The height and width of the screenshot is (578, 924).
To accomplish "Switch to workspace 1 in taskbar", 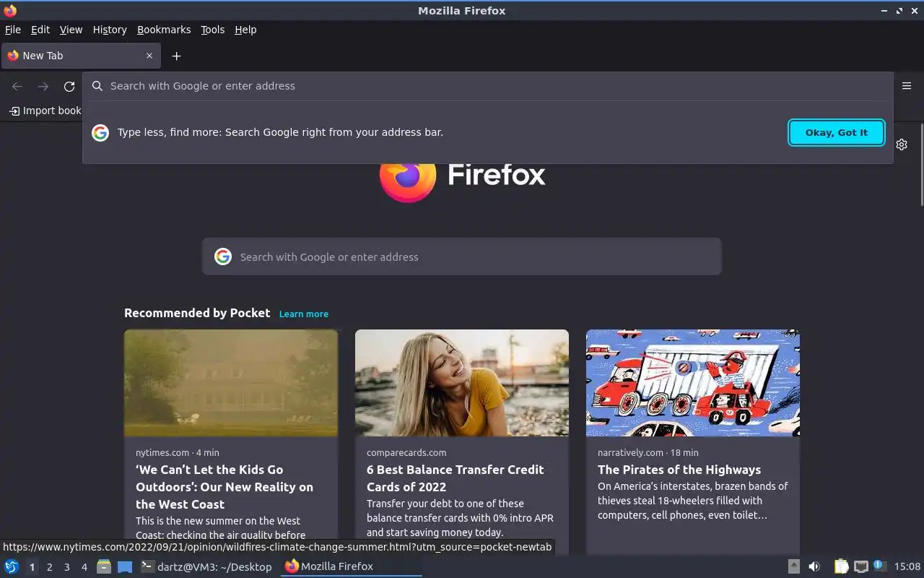I will pyautogui.click(x=32, y=567).
